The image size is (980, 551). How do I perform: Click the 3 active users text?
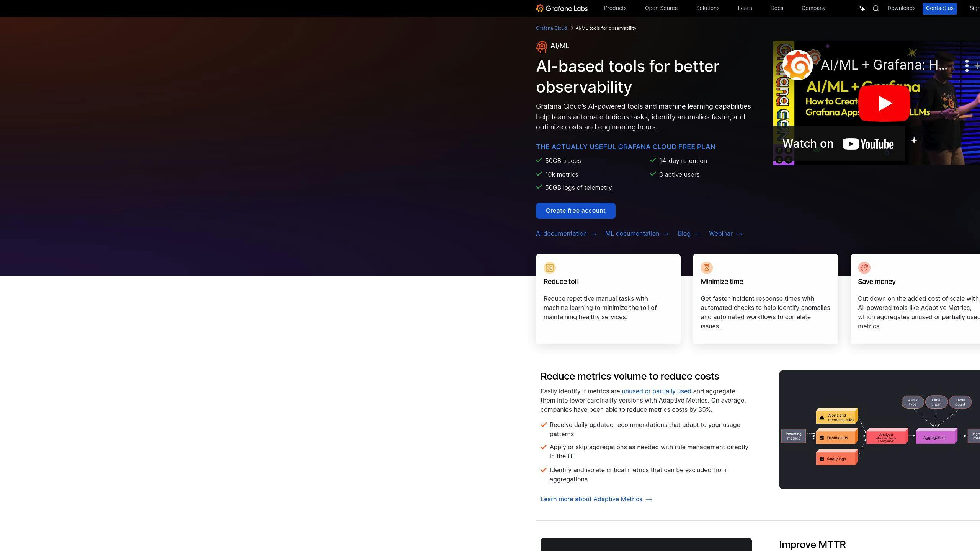point(679,174)
